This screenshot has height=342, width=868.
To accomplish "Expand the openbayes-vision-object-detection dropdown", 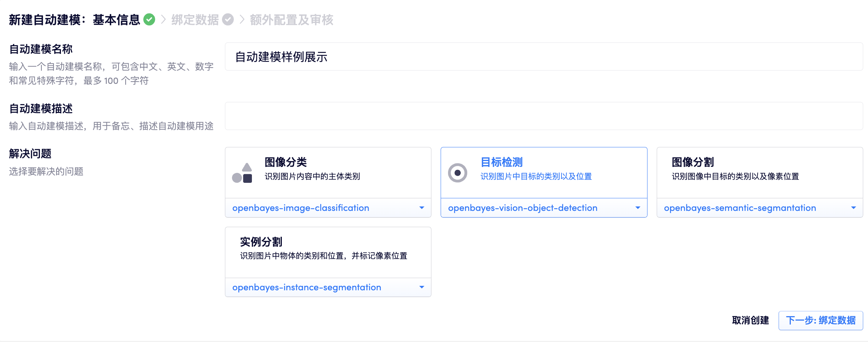I will tap(544, 208).
